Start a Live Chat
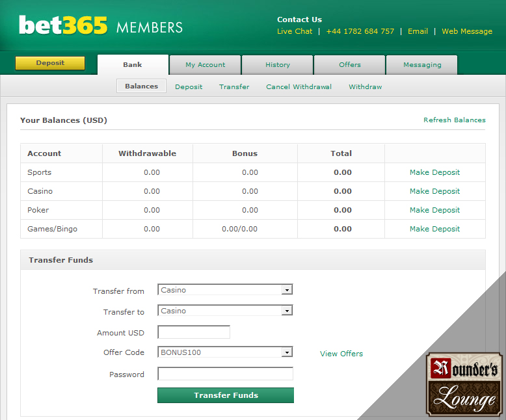The image size is (506, 420). (295, 31)
